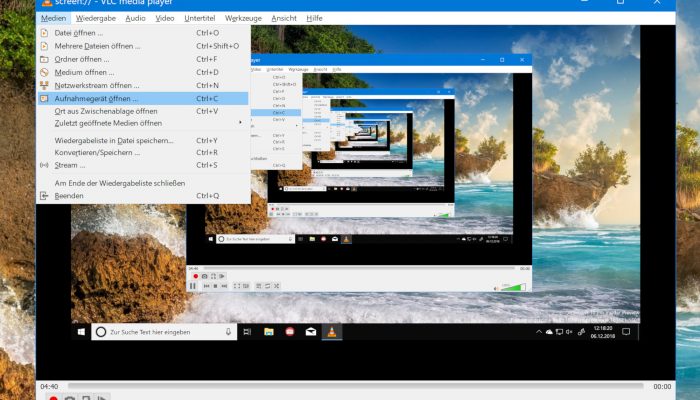The width and height of the screenshot is (700, 400).
Task: Mute speaker icon in inner VLC window
Action: click(x=496, y=288)
